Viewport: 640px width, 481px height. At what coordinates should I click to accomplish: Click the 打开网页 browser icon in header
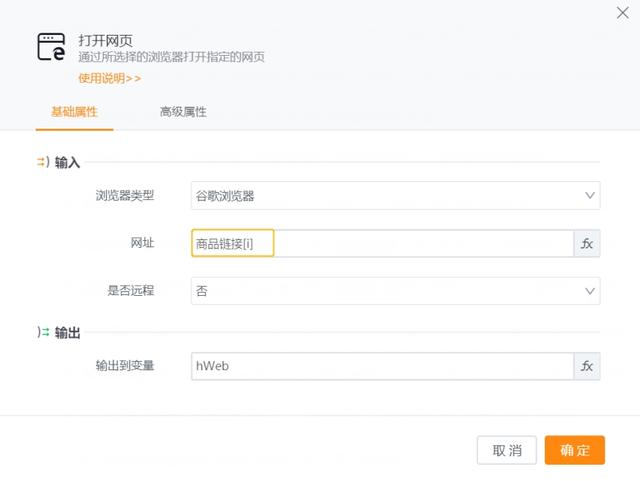(x=51, y=47)
